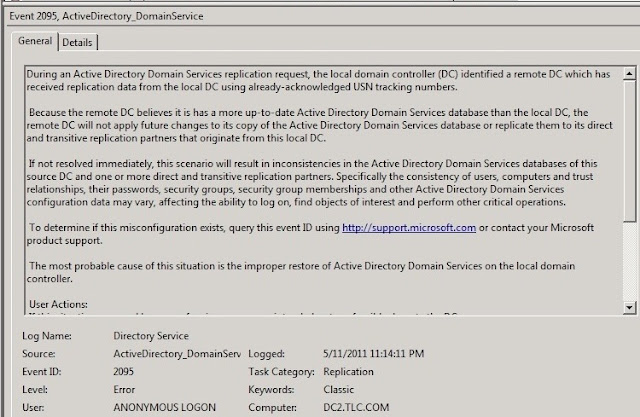Viewport: 640px width, 417px height.
Task: Click the 'Logged:' label
Action: [266, 354]
